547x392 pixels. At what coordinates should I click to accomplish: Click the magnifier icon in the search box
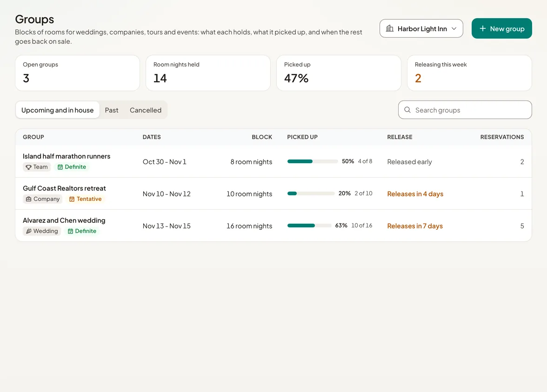407,110
